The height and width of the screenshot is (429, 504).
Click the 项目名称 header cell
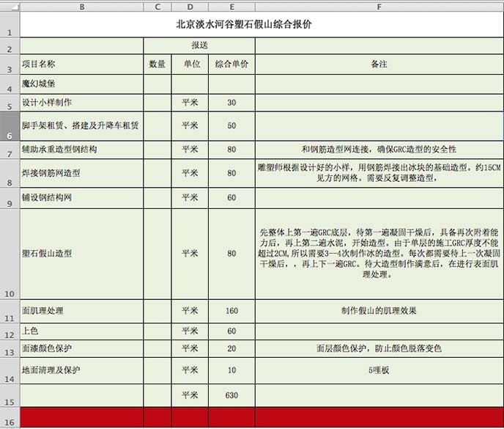point(81,65)
